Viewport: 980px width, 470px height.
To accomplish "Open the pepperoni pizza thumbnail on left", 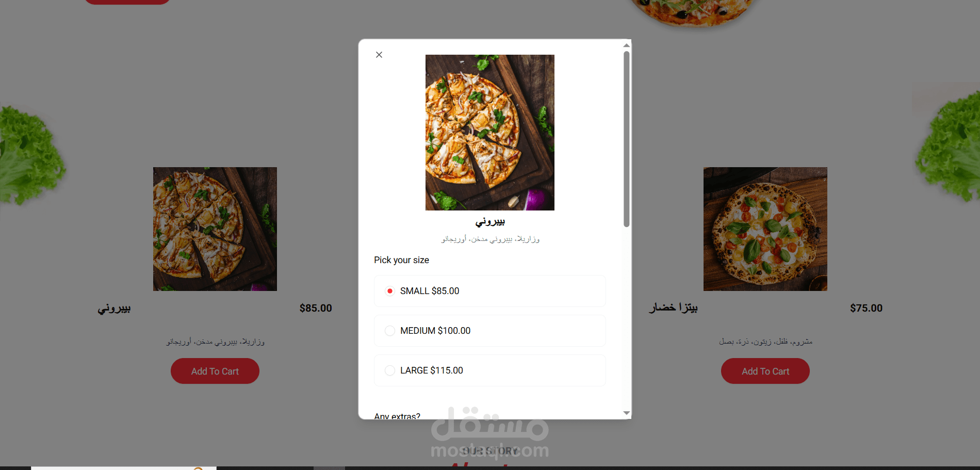I will pos(215,229).
